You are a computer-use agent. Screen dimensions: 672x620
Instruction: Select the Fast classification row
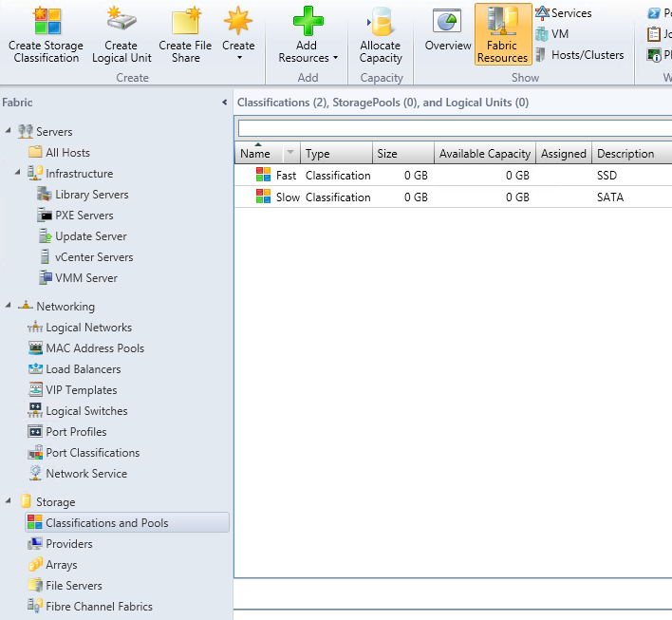[286, 176]
